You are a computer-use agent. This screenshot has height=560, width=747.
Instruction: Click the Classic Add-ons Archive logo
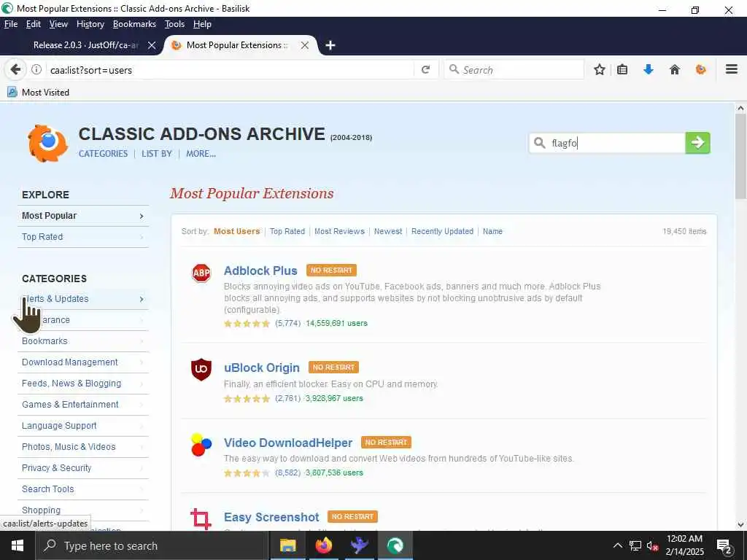click(x=47, y=143)
